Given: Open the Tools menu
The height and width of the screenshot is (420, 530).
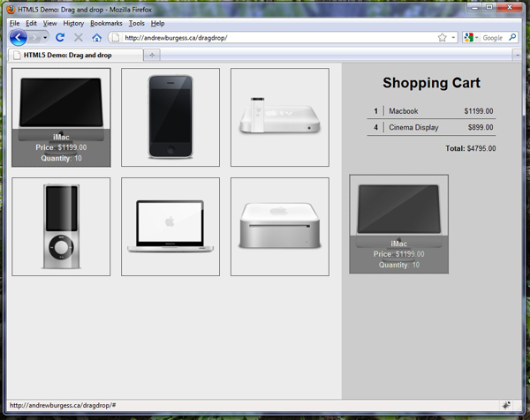Looking at the screenshot, I should point(137,23).
